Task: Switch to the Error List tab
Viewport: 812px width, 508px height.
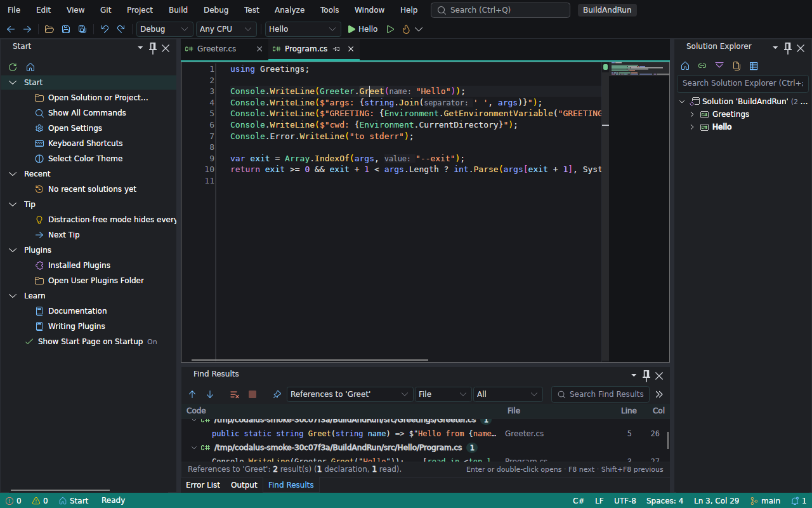Action: 203,485
